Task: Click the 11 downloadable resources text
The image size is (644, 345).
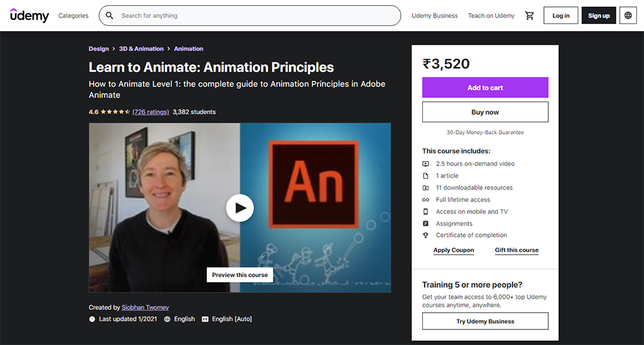Action: [474, 188]
